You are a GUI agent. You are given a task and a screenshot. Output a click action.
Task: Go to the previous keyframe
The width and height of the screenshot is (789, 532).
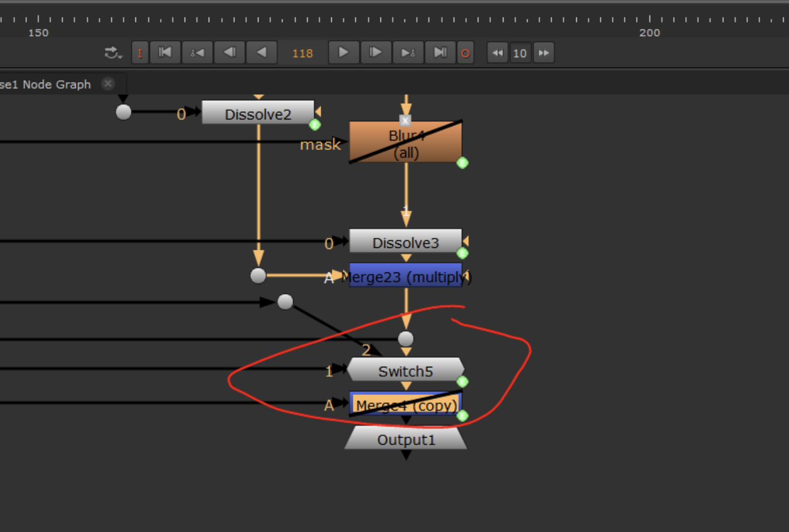click(x=197, y=53)
